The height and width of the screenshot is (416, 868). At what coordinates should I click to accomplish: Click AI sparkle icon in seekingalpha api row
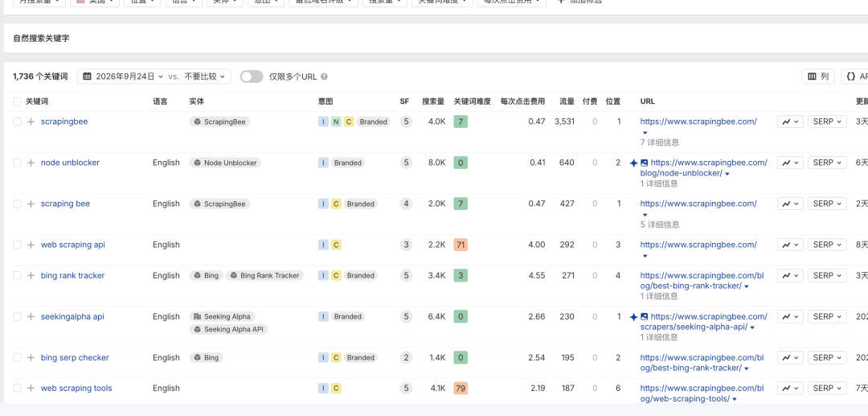634,317
